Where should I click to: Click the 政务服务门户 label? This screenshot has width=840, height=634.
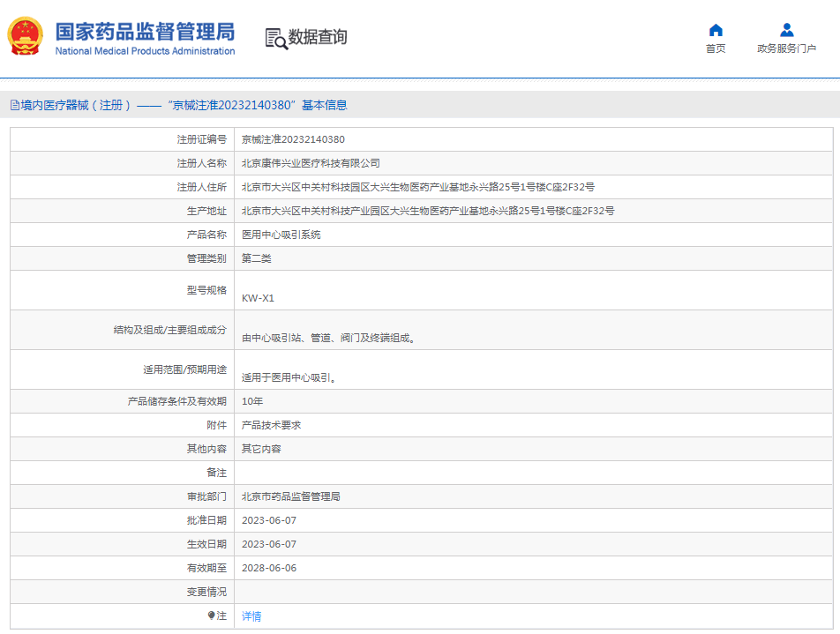(786, 48)
